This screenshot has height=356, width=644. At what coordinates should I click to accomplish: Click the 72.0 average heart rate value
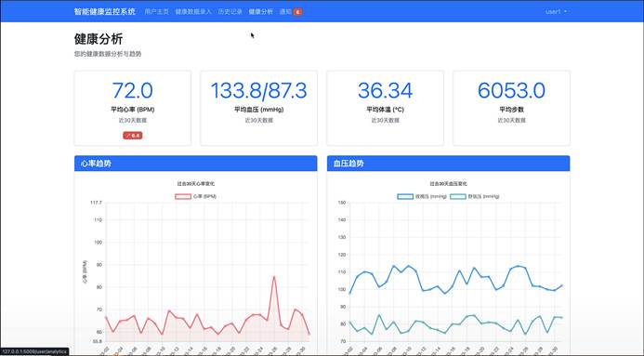point(133,90)
